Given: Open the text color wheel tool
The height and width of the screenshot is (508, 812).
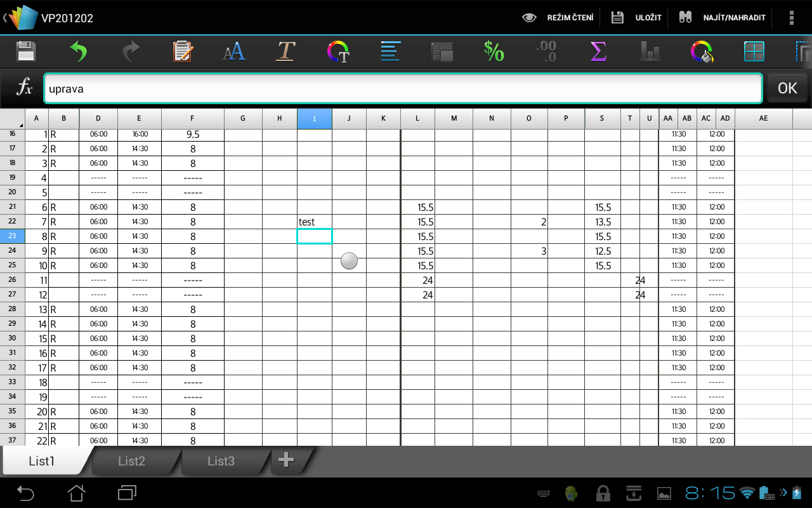Looking at the screenshot, I should tap(338, 51).
